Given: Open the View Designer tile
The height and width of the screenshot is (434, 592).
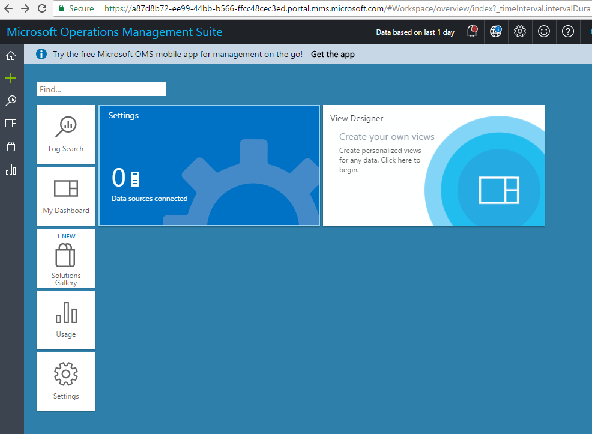Looking at the screenshot, I should [434, 165].
